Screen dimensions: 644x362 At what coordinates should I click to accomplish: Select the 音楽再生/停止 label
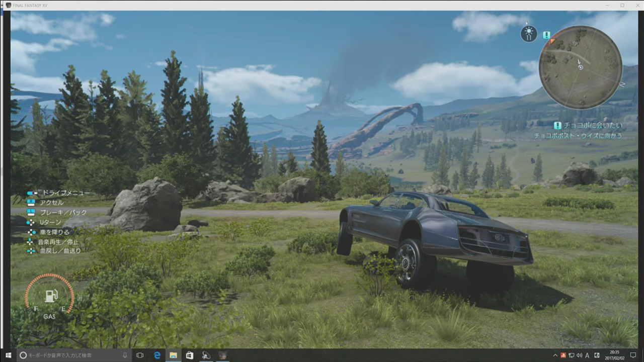(x=58, y=241)
